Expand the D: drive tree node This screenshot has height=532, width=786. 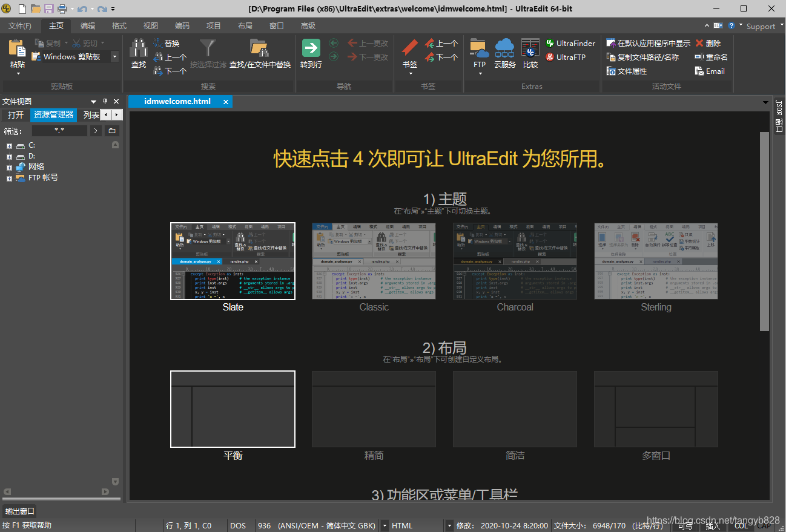coord(9,157)
